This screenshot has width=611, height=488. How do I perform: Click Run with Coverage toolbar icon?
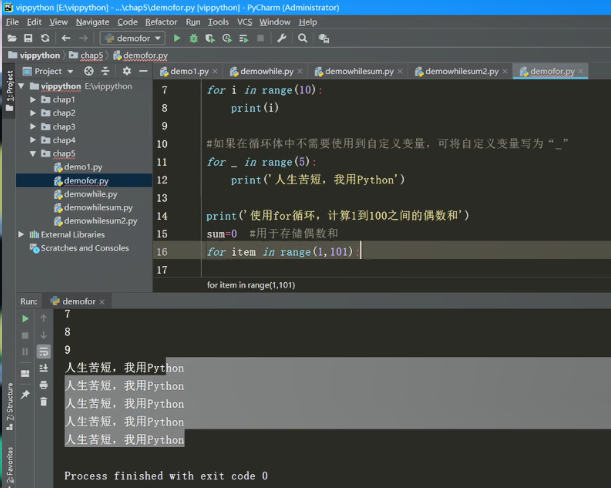point(210,38)
